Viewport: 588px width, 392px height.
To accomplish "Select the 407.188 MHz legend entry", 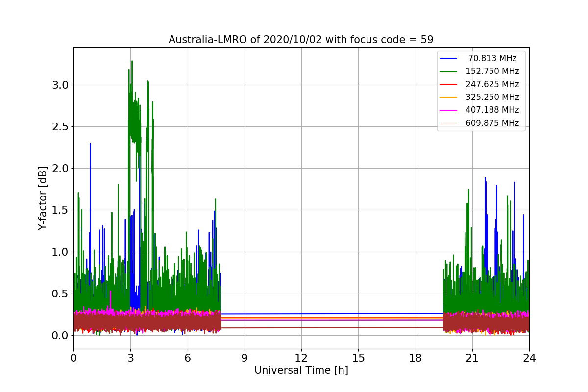I will tap(479, 110).
